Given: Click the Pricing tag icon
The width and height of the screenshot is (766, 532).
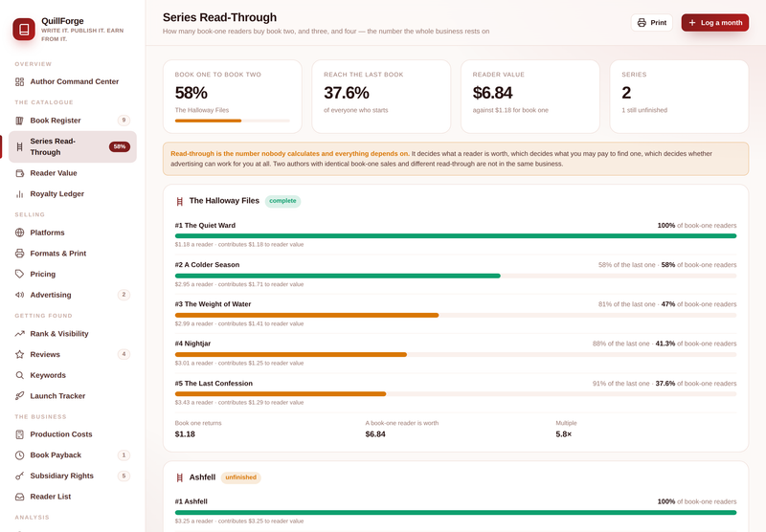Looking at the screenshot, I should [19, 275].
